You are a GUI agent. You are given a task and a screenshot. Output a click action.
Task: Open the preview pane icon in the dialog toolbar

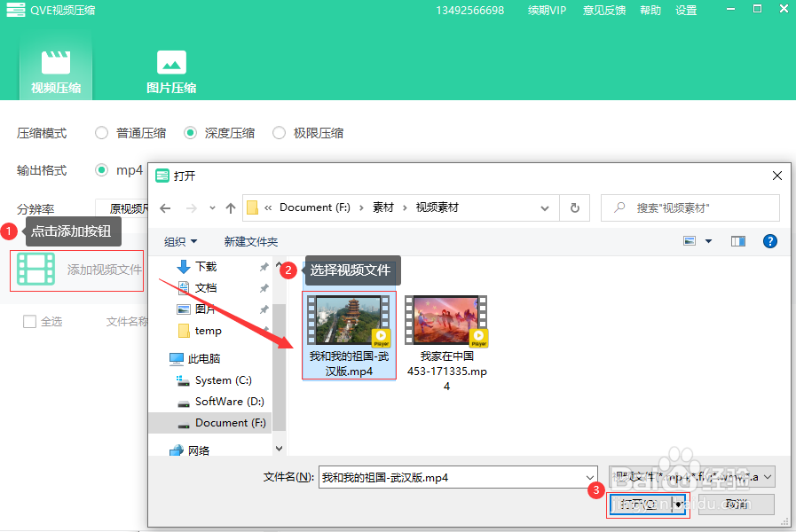[737, 240]
